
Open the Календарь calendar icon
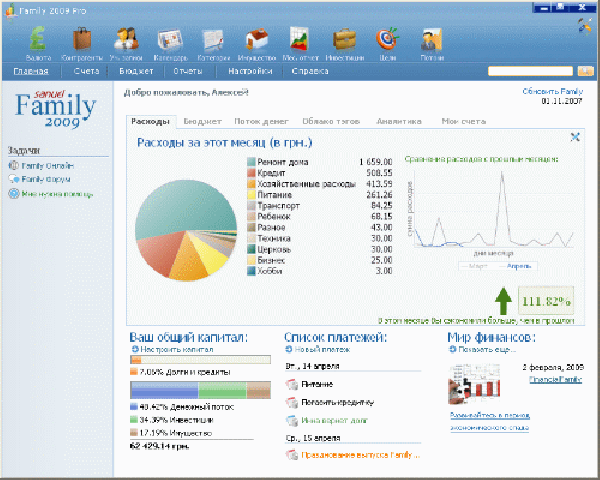170,40
